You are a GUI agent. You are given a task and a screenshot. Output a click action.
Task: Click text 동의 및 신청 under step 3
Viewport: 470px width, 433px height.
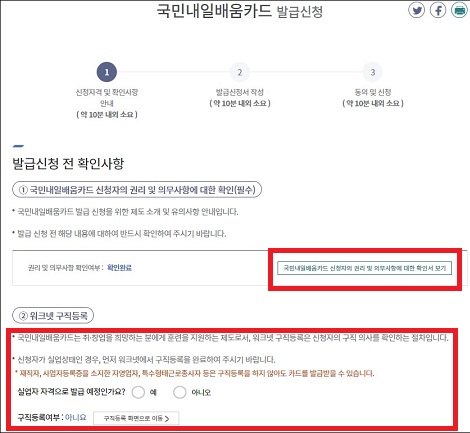[x=373, y=92]
